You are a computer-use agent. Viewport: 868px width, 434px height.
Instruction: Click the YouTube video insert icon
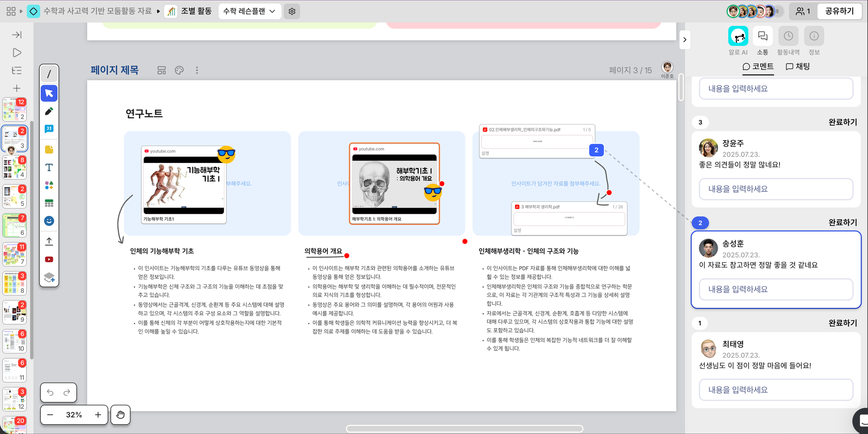click(x=49, y=259)
